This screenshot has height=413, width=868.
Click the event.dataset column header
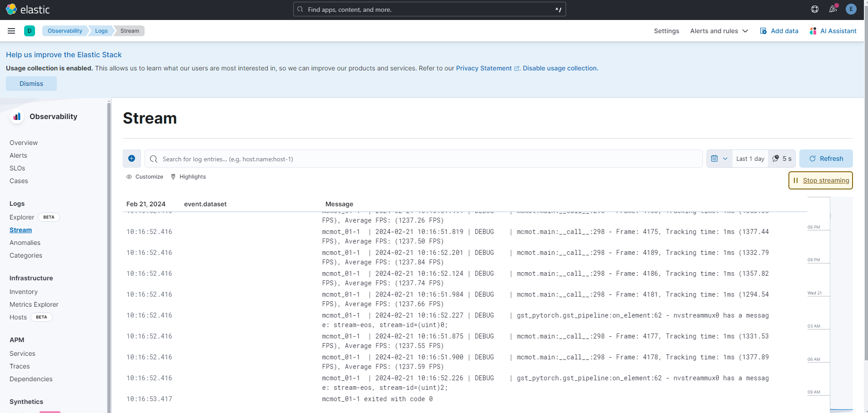point(205,204)
